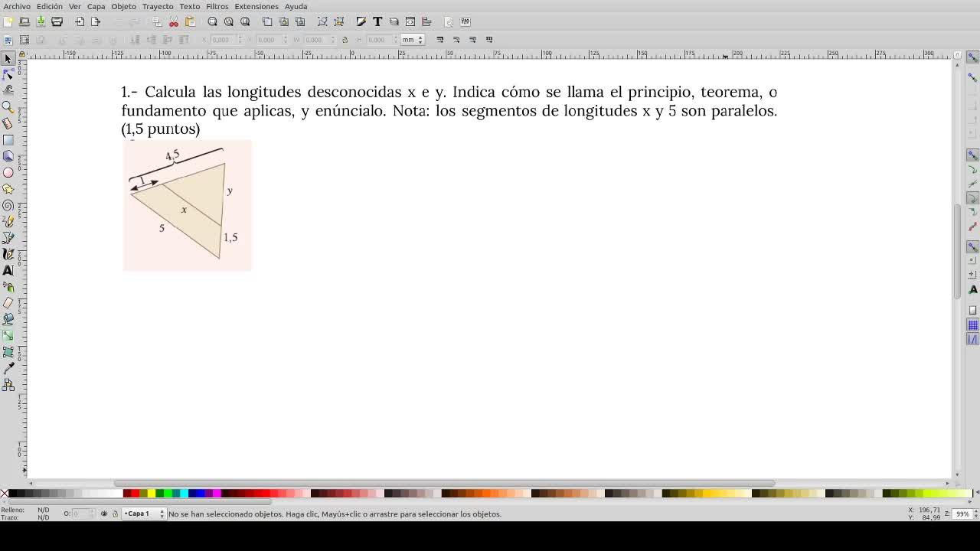
Task: Click the triangle diagram image on canvas
Action: (187, 205)
